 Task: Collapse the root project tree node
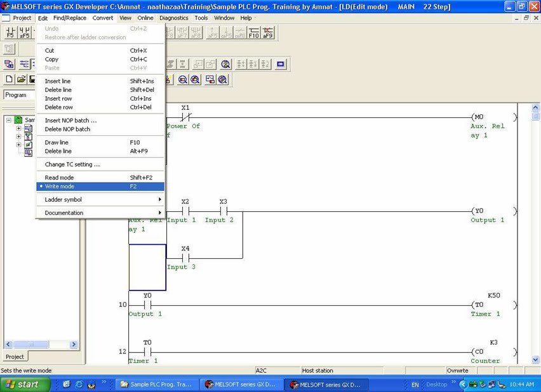pyautogui.click(x=9, y=121)
